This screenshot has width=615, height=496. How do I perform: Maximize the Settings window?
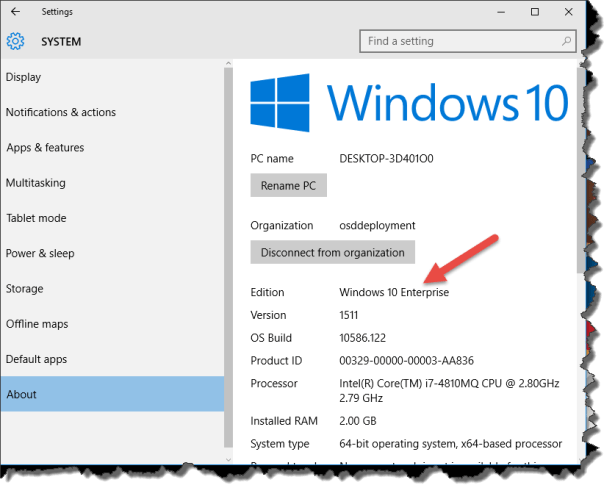535,12
